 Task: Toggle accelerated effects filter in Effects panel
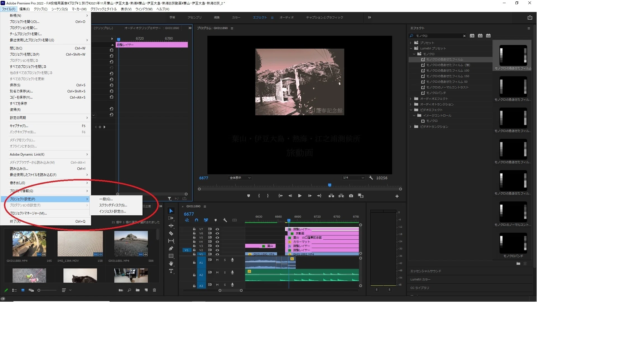(x=472, y=36)
